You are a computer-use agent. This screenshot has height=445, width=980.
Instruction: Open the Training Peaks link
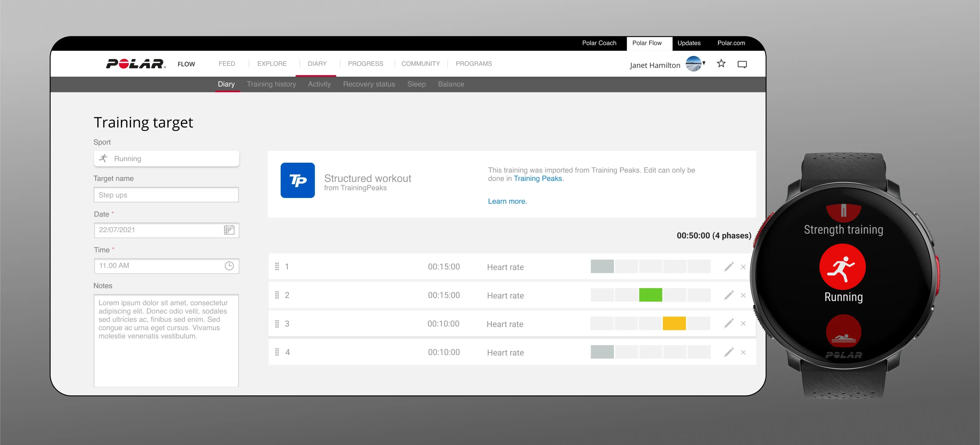tap(538, 179)
